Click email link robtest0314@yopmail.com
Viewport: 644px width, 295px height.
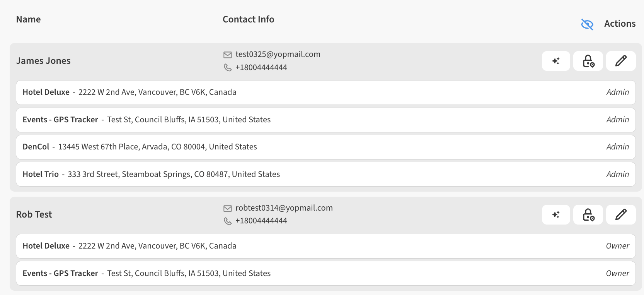coord(284,208)
